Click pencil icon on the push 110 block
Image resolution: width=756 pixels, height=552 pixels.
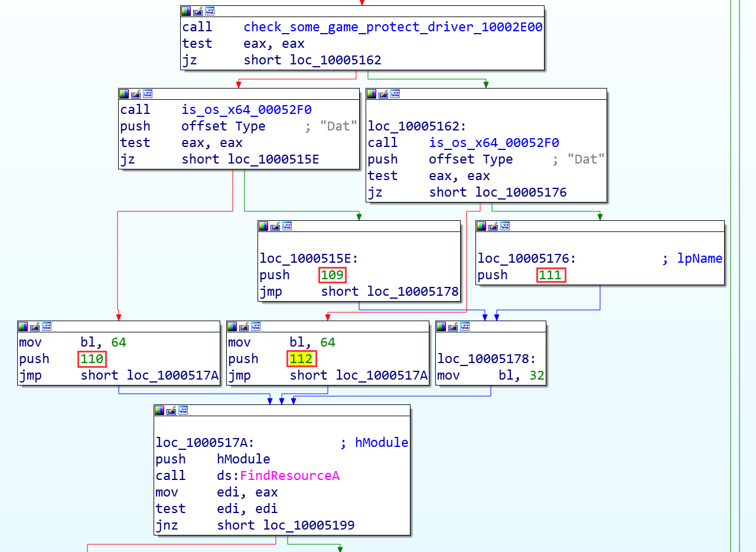point(35,326)
